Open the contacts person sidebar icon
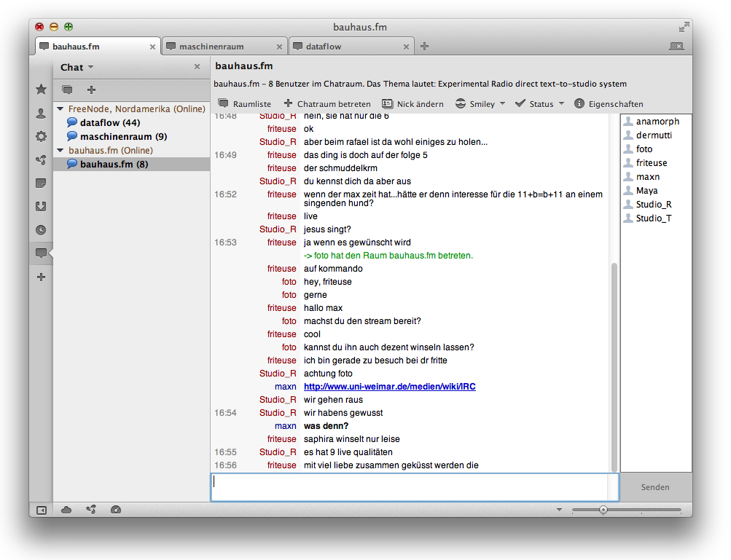Viewport: 731px width, 560px height. pos(41,113)
